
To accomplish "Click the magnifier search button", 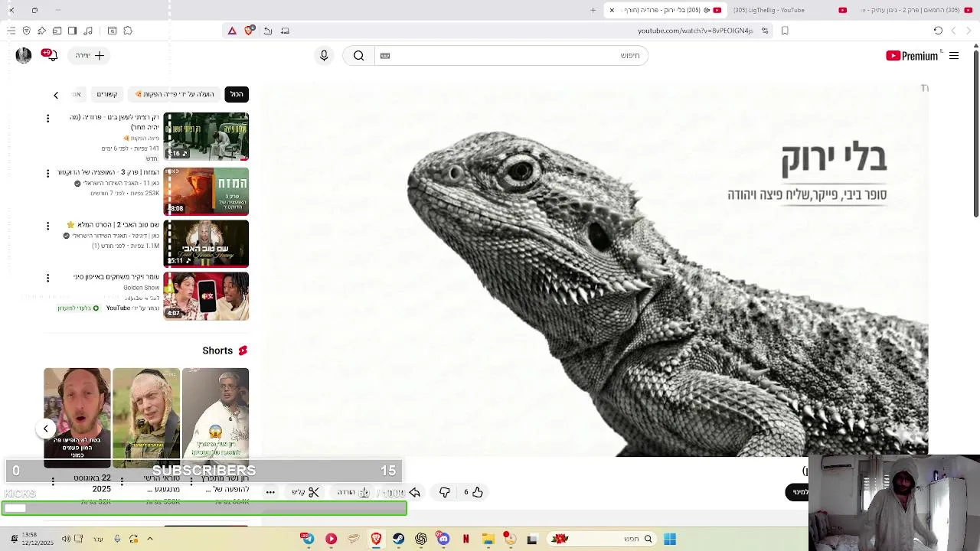I will [x=358, y=55].
